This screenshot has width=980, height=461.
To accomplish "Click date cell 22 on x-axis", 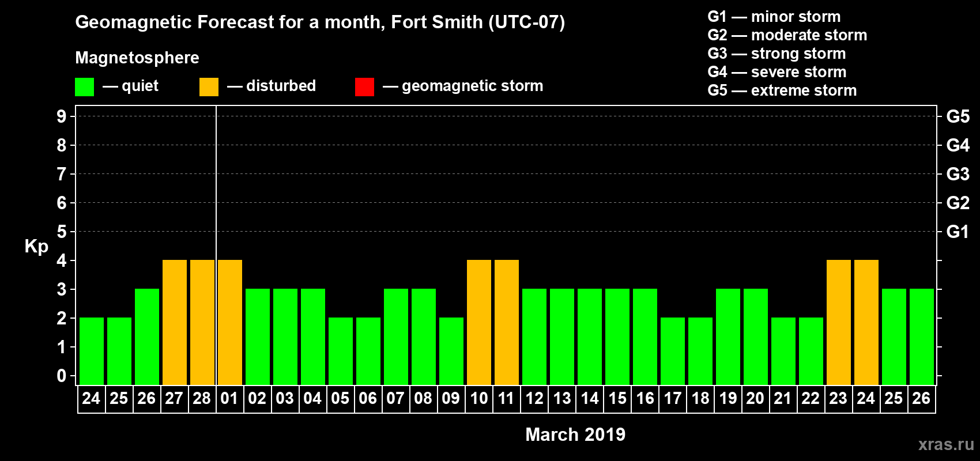I will [811, 399].
